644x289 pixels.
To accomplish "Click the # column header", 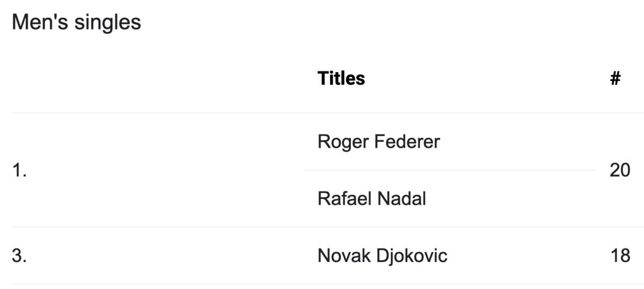I will point(615,78).
